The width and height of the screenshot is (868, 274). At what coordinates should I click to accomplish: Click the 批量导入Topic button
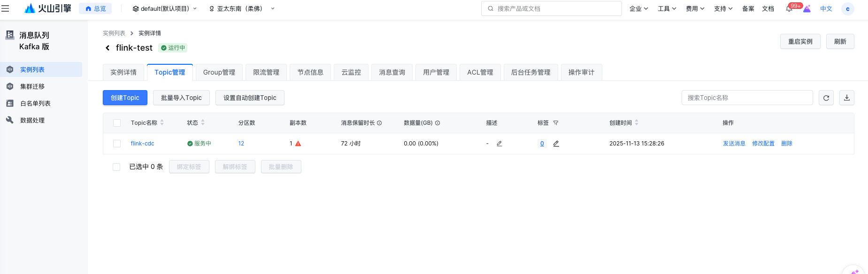click(181, 98)
